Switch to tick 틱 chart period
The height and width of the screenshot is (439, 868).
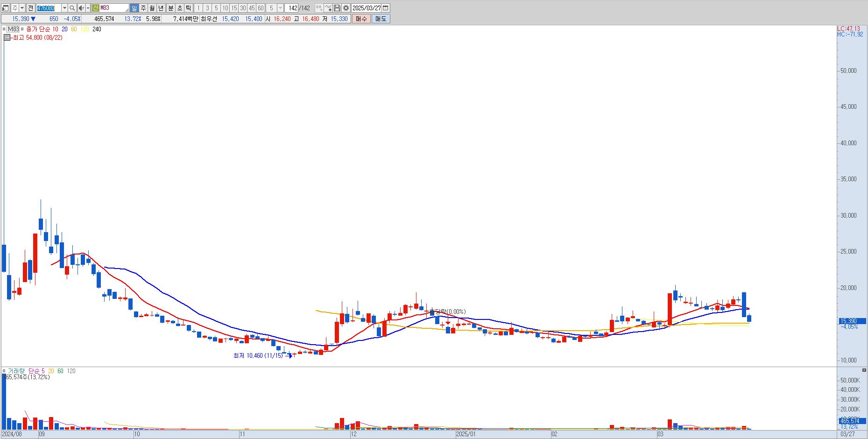point(188,8)
